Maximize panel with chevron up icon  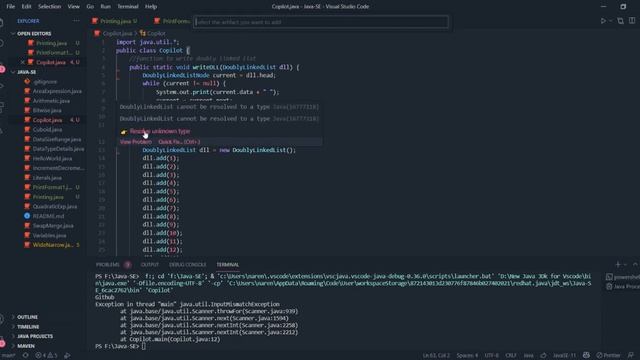pos(635,265)
